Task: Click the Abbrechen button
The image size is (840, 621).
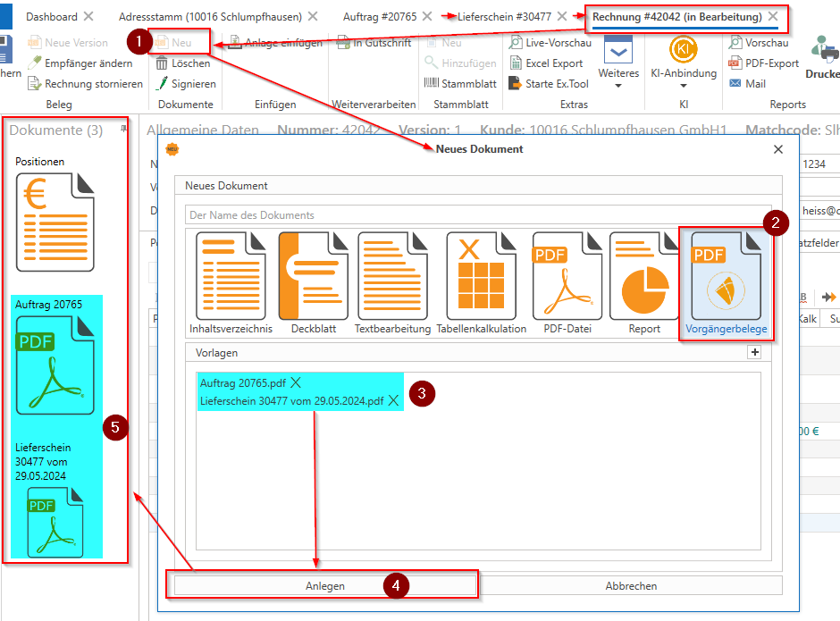Action: pyautogui.click(x=631, y=586)
